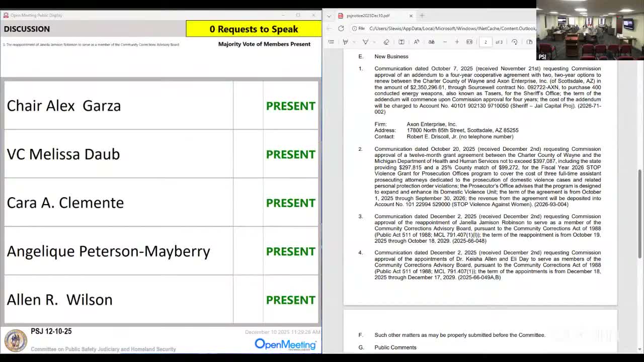644x362 pixels.
Task: Expand highlight color dropdown arrow
Action: pos(354,42)
